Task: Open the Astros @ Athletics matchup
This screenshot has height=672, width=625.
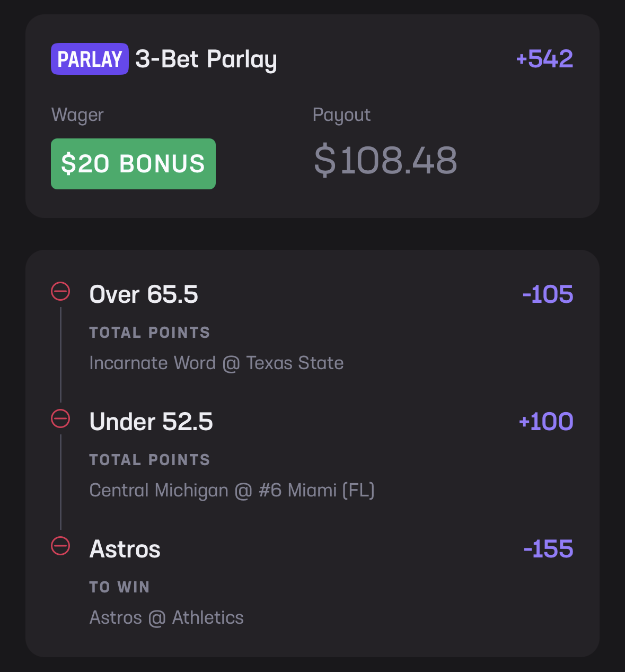Action: click(x=166, y=618)
